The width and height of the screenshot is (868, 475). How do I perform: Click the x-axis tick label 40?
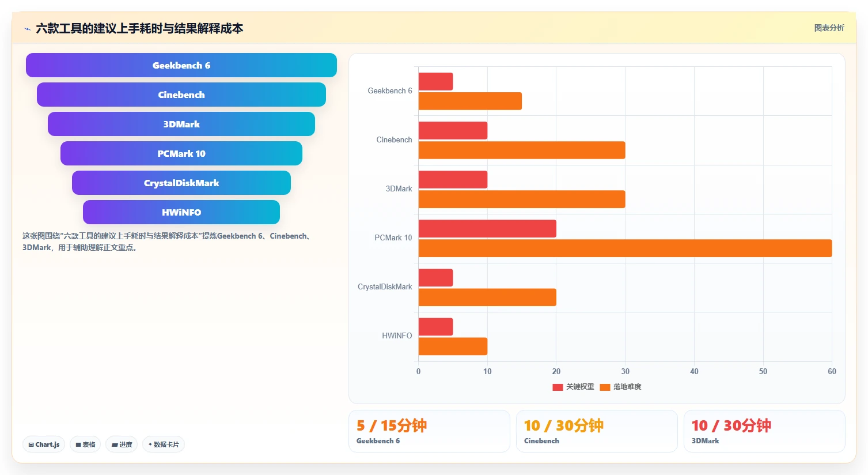[x=694, y=371]
